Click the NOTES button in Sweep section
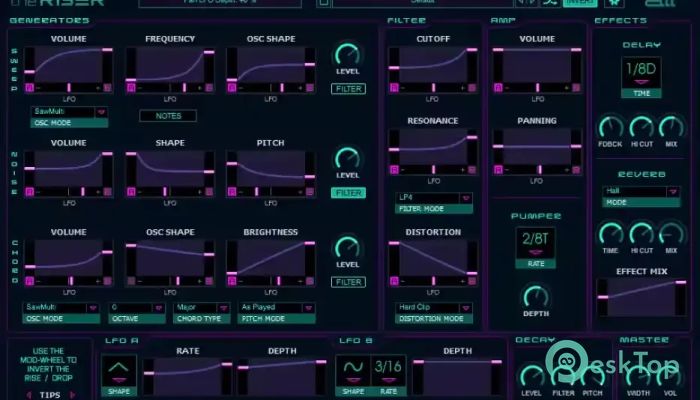The height and width of the screenshot is (400, 700). (x=168, y=116)
